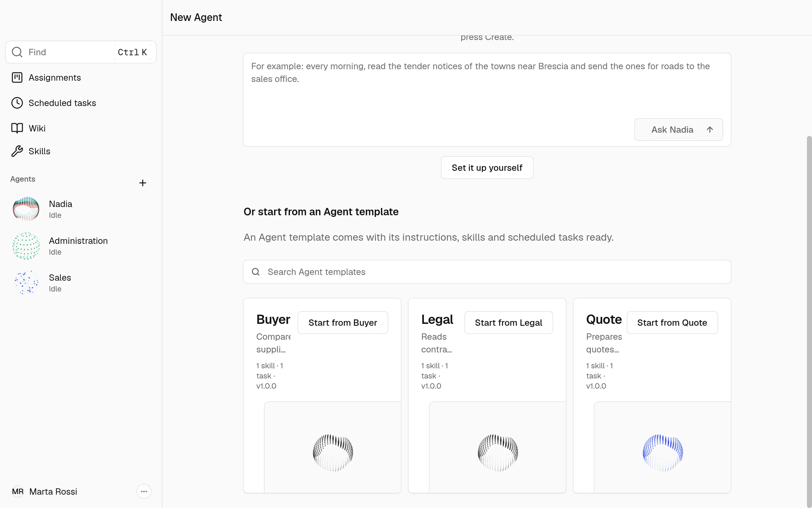This screenshot has width=812, height=508.
Task: Open Scheduled tasks in the sidebar
Action: (81, 103)
